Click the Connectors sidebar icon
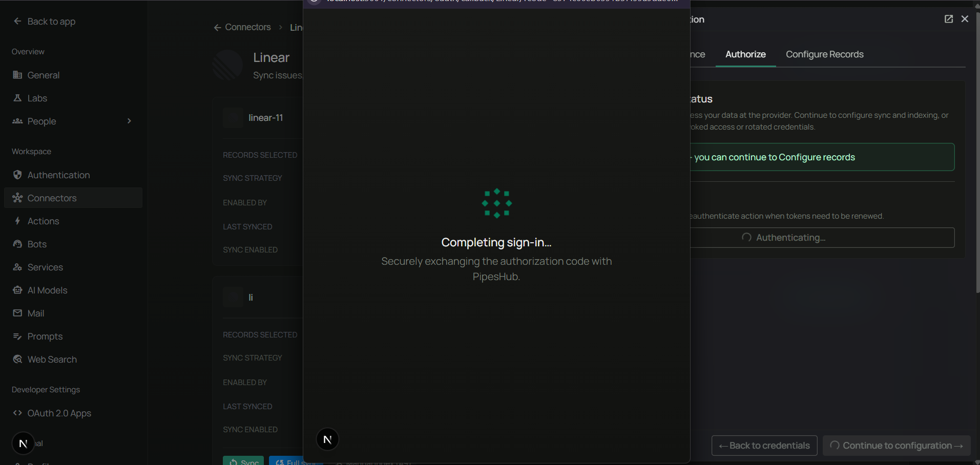 (x=17, y=198)
